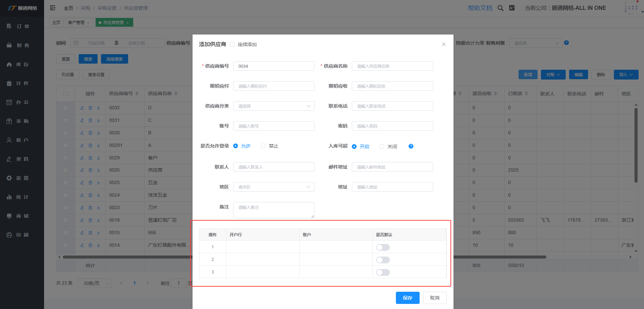Click the table vertical scrollbar

tap(636, 146)
